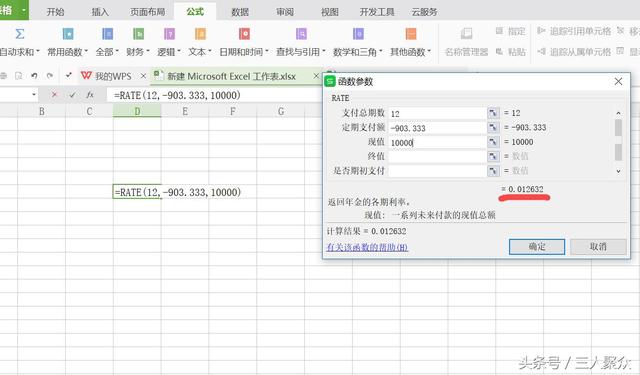Click the 取消 button in the dialog
This screenshot has width=640, height=375.
click(x=598, y=246)
